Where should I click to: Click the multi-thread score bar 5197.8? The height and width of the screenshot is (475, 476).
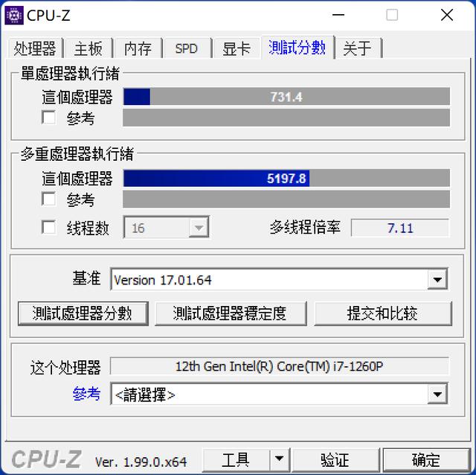click(x=286, y=178)
